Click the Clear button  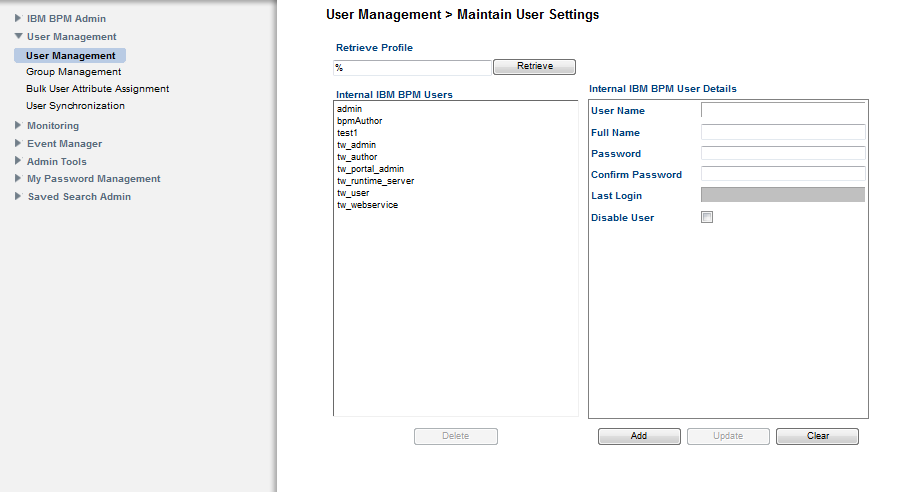817,436
